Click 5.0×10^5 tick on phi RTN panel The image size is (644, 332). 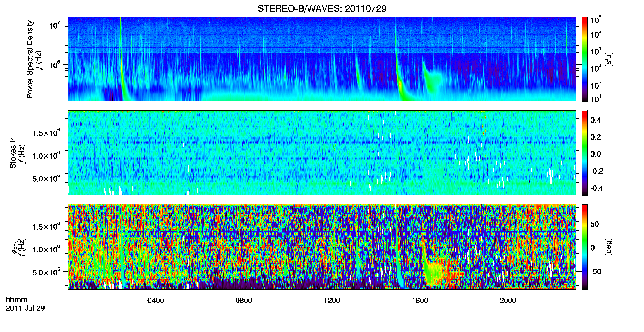pos(46,272)
